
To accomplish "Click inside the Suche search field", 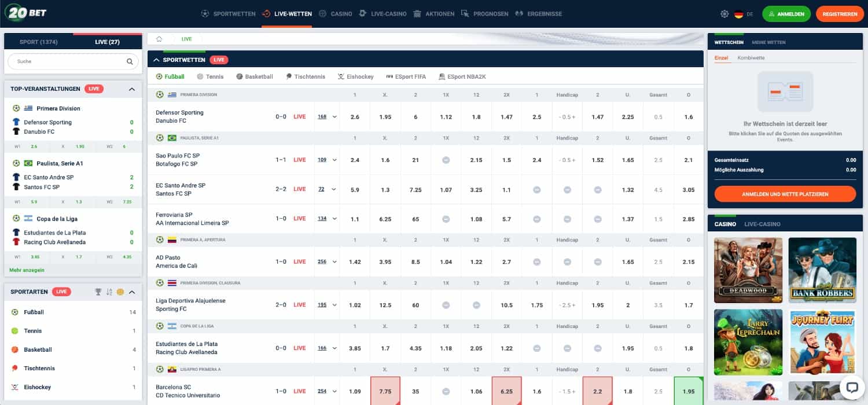I will tap(73, 61).
